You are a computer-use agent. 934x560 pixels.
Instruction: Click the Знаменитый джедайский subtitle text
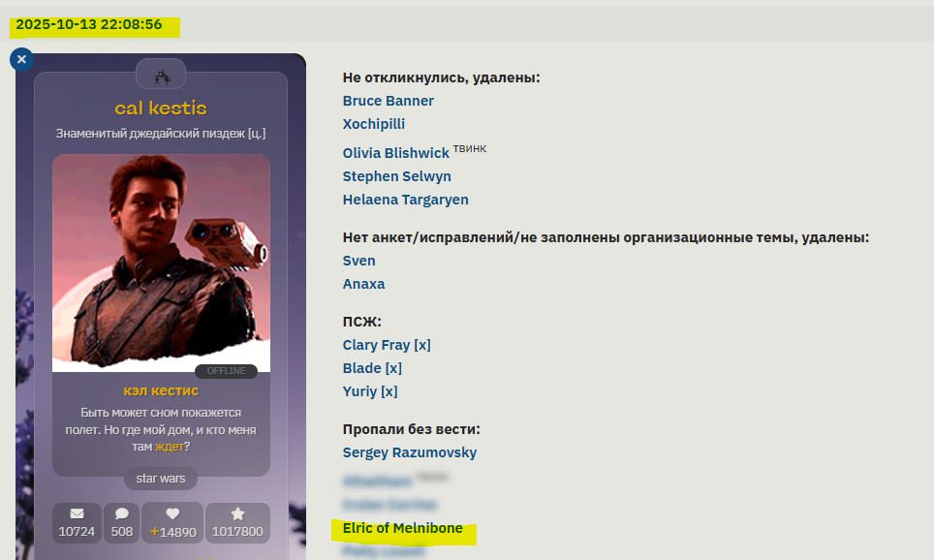[161, 134]
